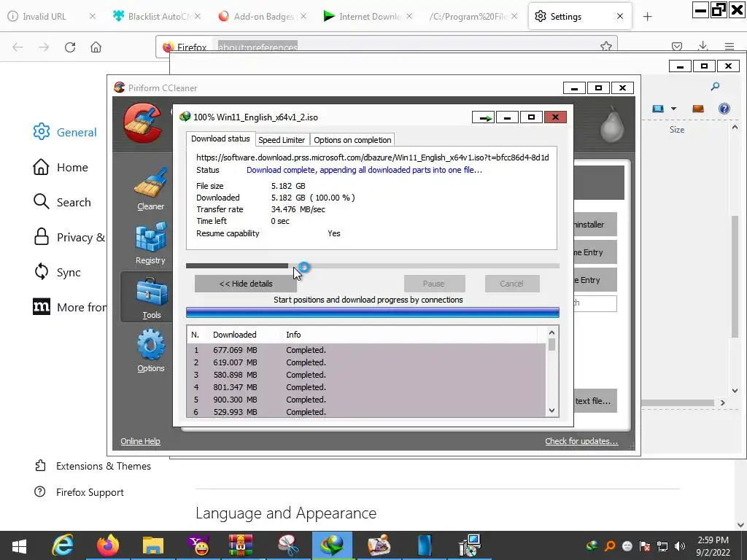Open the Sync settings category in Firefox
The height and width of the screenshot is (560, 747).
(x=57, y=272)
